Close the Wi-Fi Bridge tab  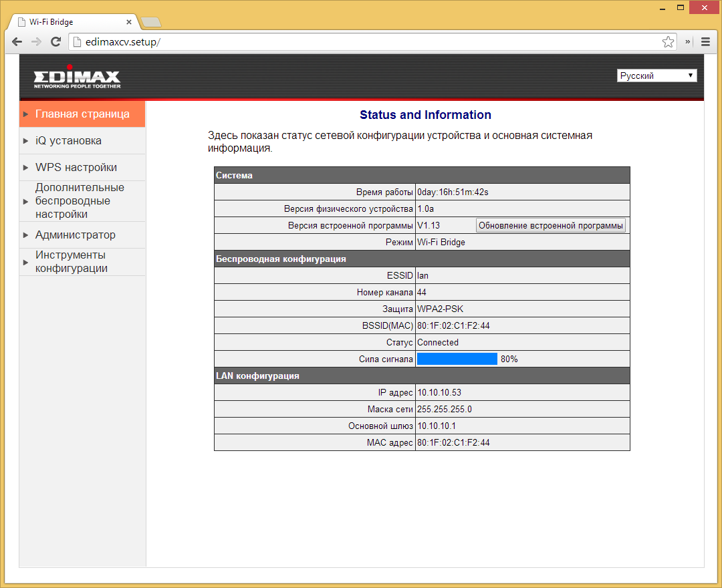(x=129, y=22)
